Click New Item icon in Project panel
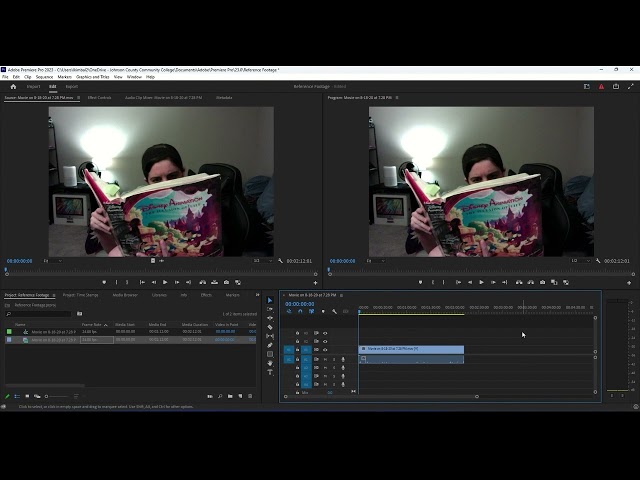Screen dimensions: 640x480 [x=240, y=396]
